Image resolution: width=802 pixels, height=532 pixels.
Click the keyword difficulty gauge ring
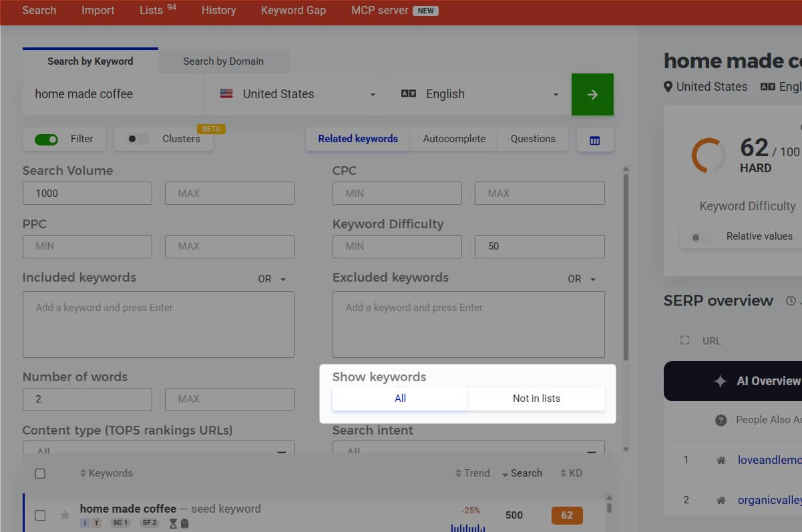(709, 156)
